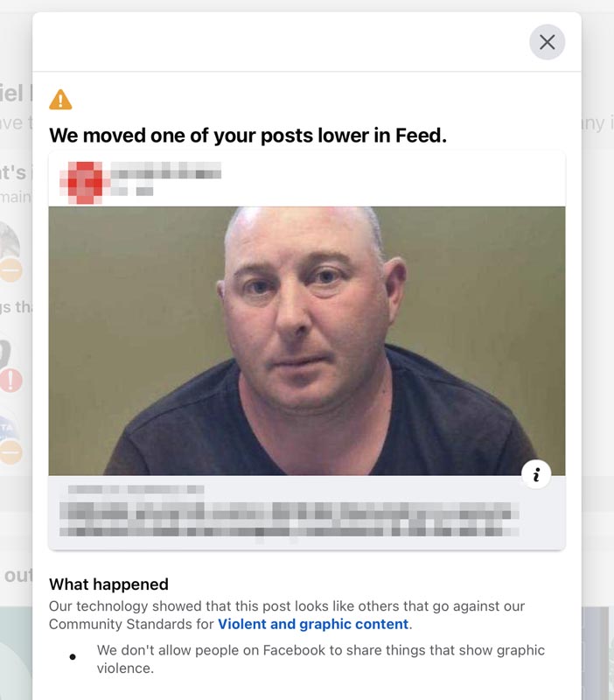
Task: Click blurred timestamp under the poster name
Action: coord(132,191)
